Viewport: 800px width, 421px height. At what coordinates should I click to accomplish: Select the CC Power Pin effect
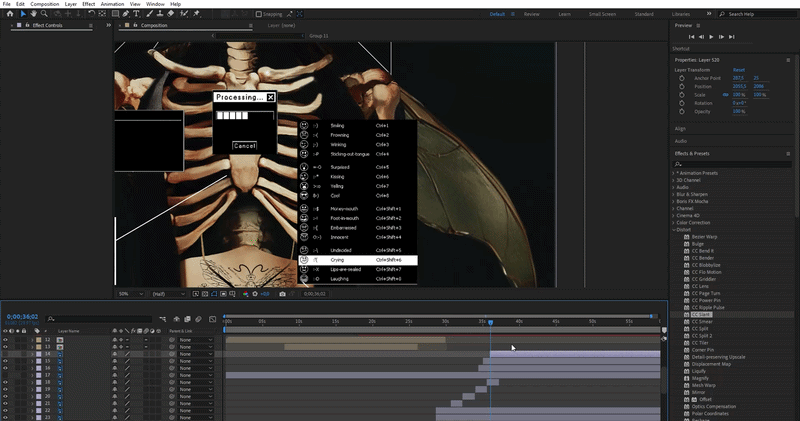tap(706, 301)
